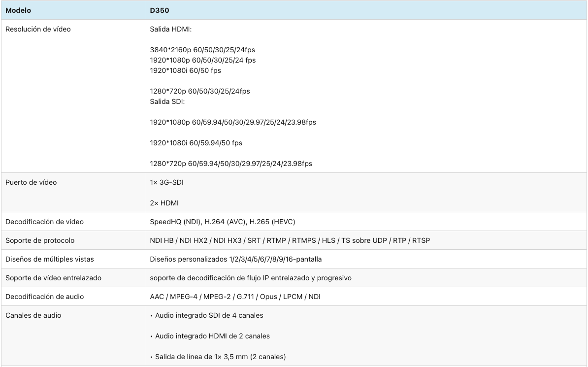Click the "Decodificación de vídeo" label
The width and height of the screenshot is (588, 367).
[44, 222]
